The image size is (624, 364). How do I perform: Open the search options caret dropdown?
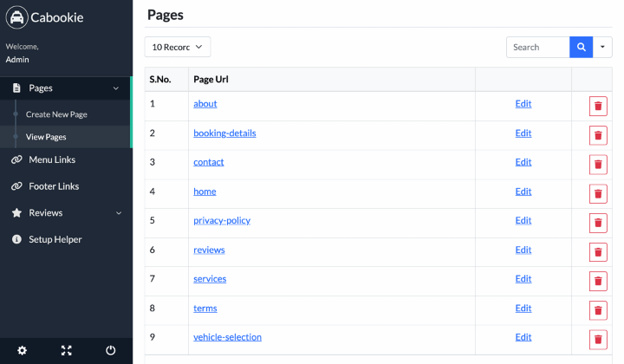[602, 47]
